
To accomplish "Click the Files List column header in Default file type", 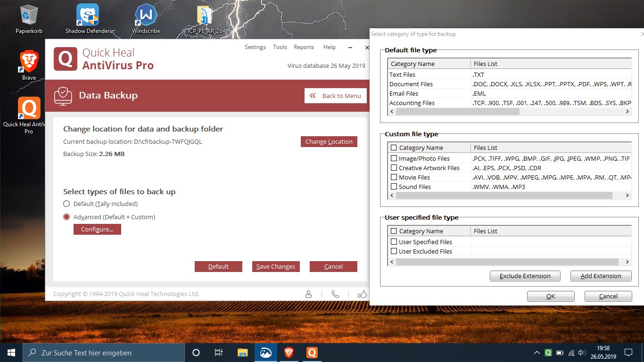I will (551, 64).
